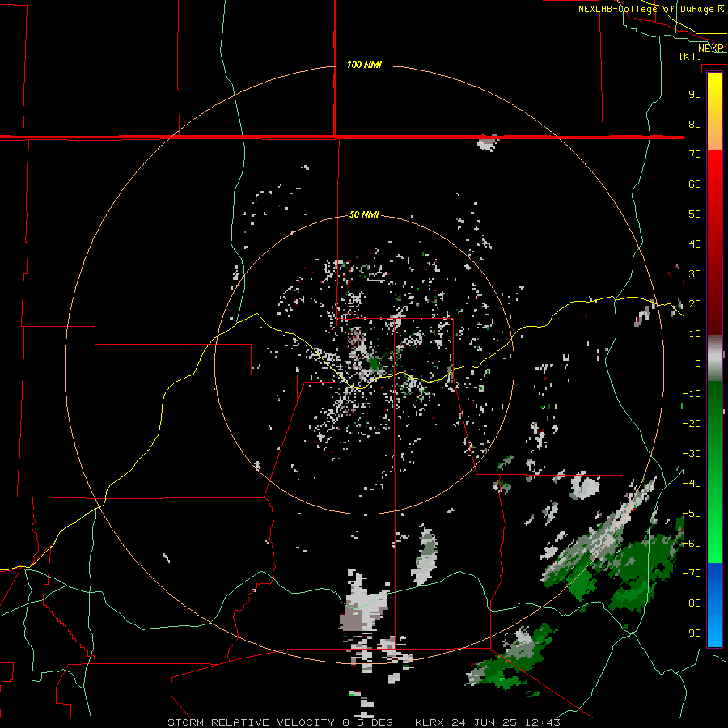Select "STORM RELATIVE VELOCITY" in bottom caption
The width and height of the screenshot is (728, 728).
(x=251, y=722)
